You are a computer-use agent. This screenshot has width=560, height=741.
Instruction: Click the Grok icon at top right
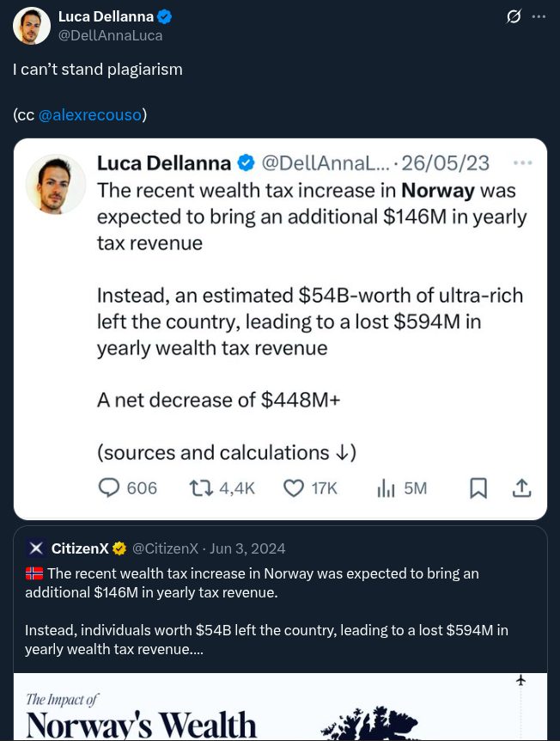(x=514, y=16)
